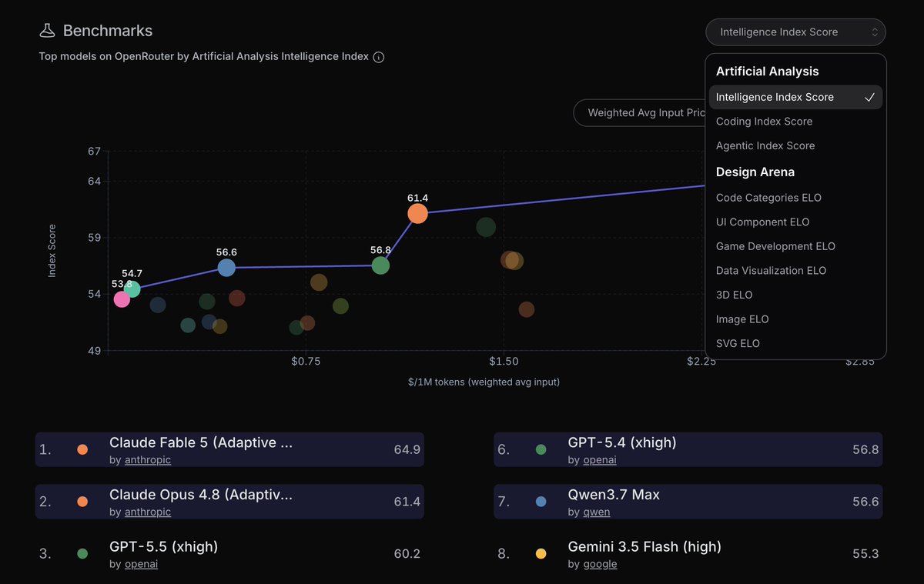Open the Qwen3.7 Max model row
Image resolution: width=924 pixels, height=584 pixels.
click(688, 502)
